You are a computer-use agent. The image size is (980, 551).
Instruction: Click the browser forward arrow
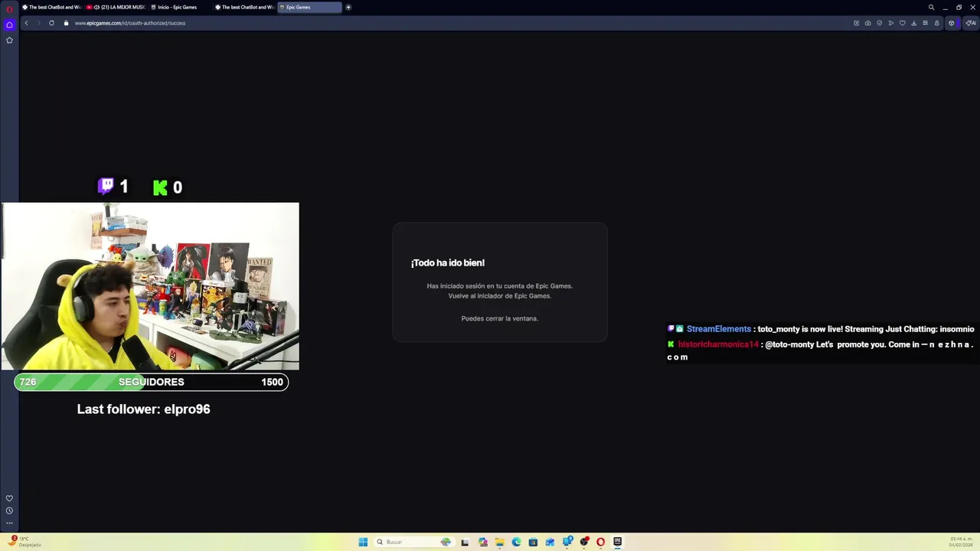(38, 23)
